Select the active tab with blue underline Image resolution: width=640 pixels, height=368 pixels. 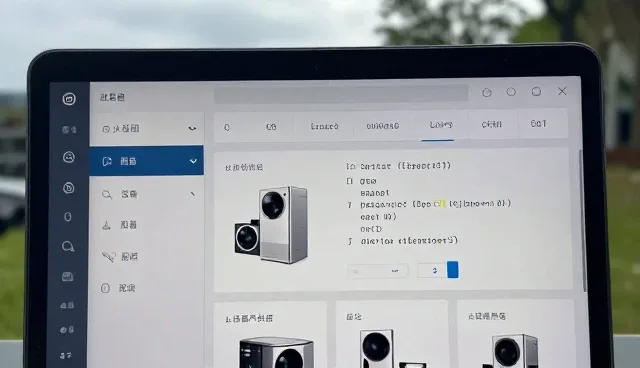pyautogui.click(x=441, y=124)
